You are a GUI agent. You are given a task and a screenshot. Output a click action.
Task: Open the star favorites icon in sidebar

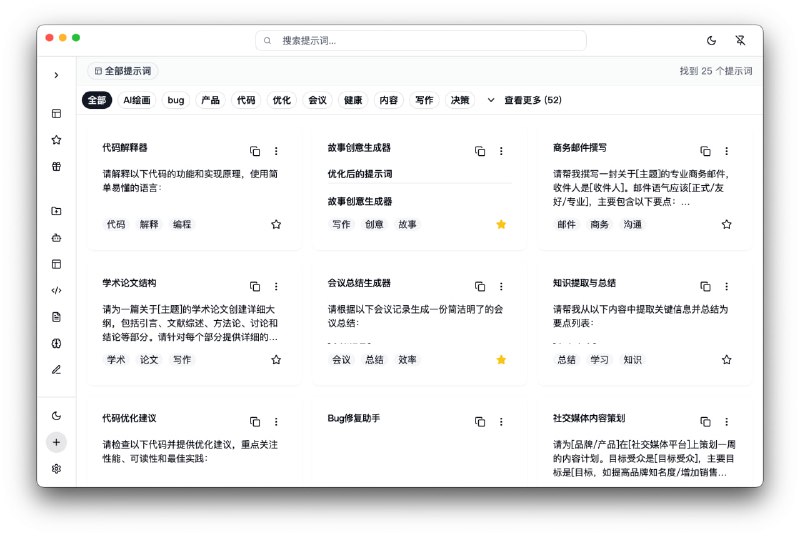click(x=56, y=140)
